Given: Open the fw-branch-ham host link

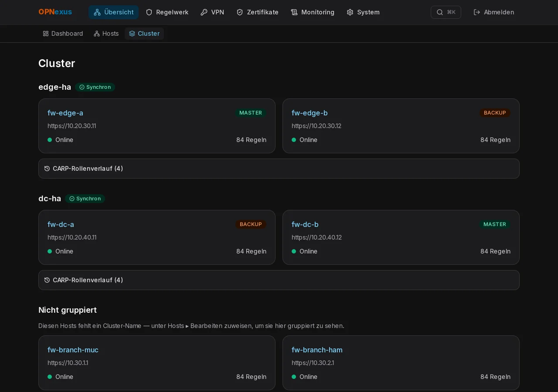Looking at the screenshot, I should coord(317,350).
